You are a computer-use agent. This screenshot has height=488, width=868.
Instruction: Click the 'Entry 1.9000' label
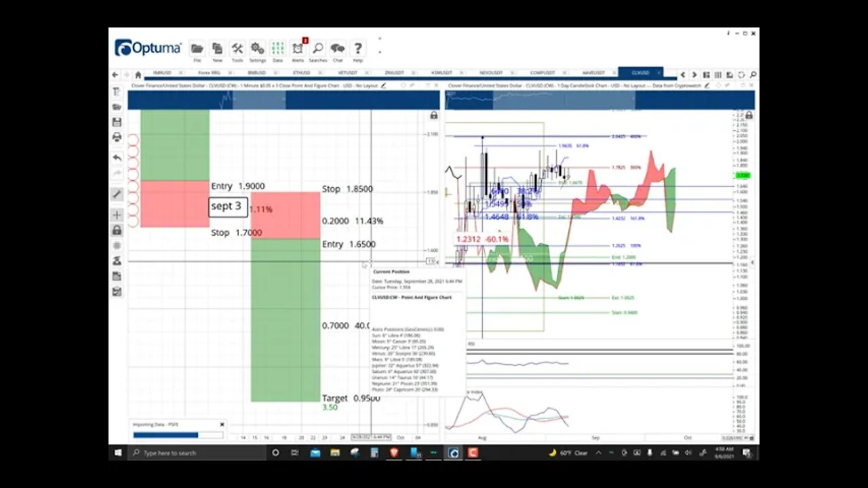point(238,186)
